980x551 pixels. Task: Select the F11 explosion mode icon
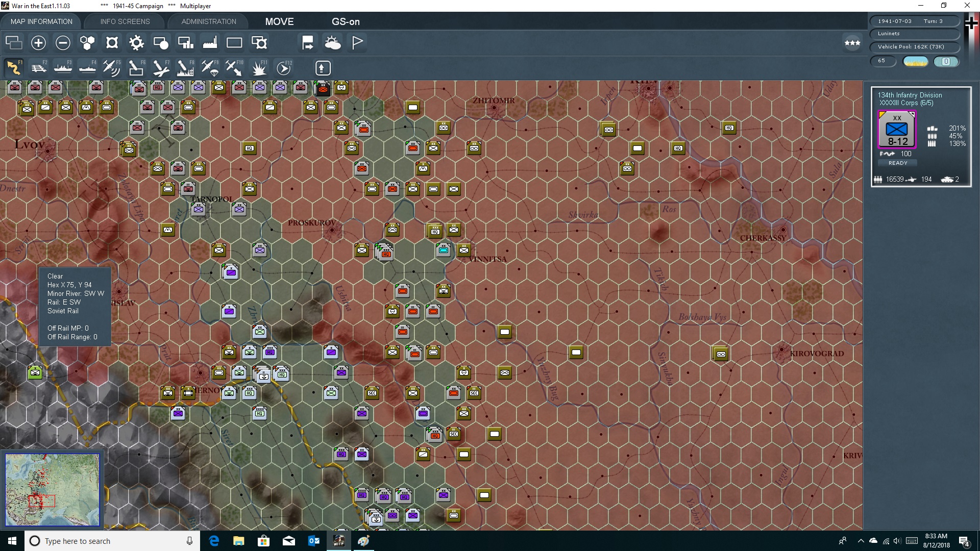(259, 68)
